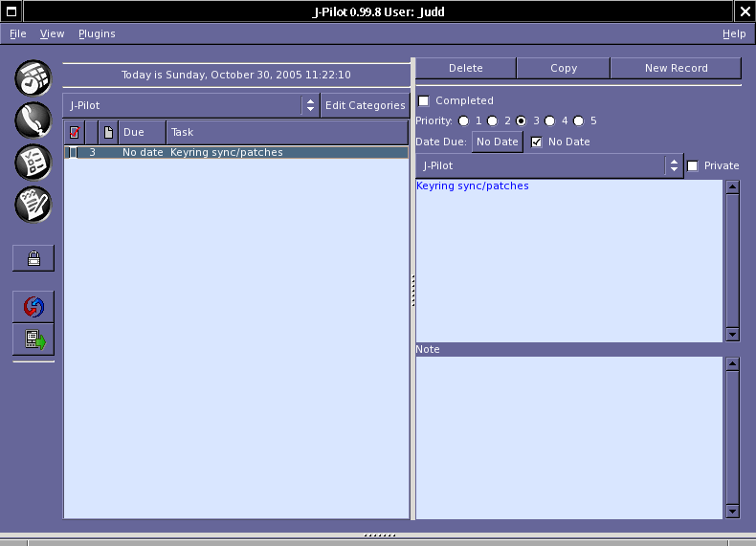This screenshot has height=546, width=756.
Task: Uncheck the No Date checkbox
Action: click(x=537, y=142)
